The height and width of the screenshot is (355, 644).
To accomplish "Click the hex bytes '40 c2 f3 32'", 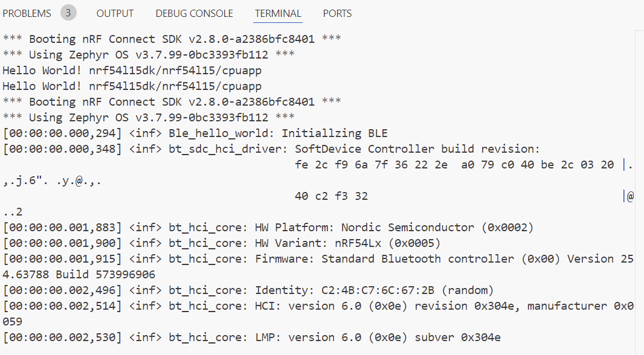I will (x=331, y=196).
